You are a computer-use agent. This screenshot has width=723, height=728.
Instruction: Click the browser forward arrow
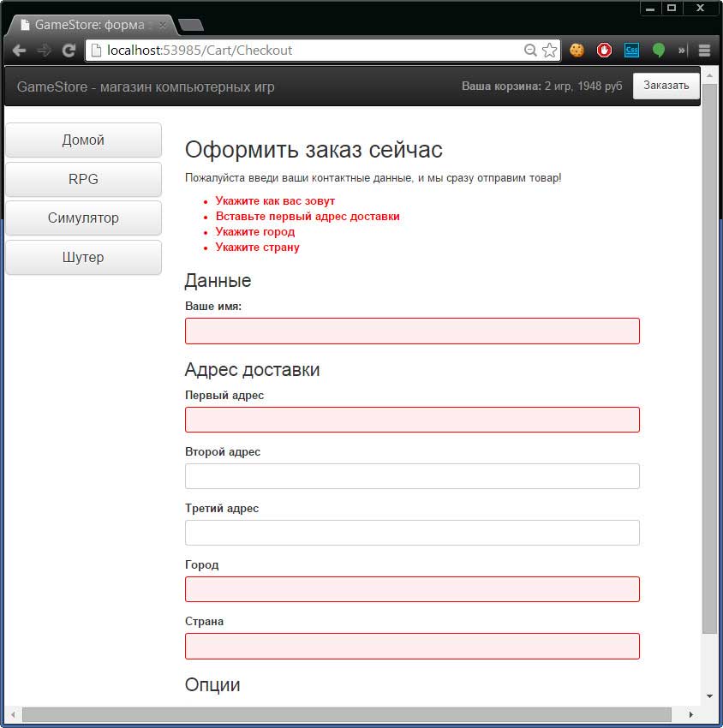44,51
